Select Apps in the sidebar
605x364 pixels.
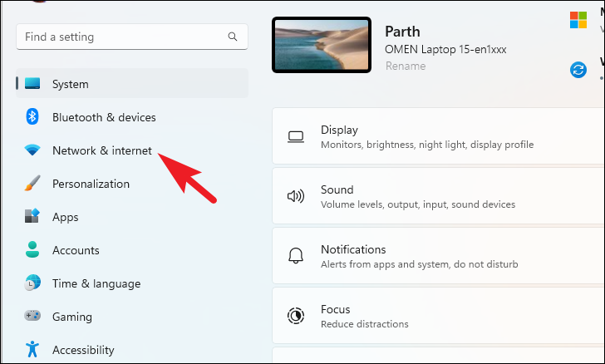click(132, 216)
